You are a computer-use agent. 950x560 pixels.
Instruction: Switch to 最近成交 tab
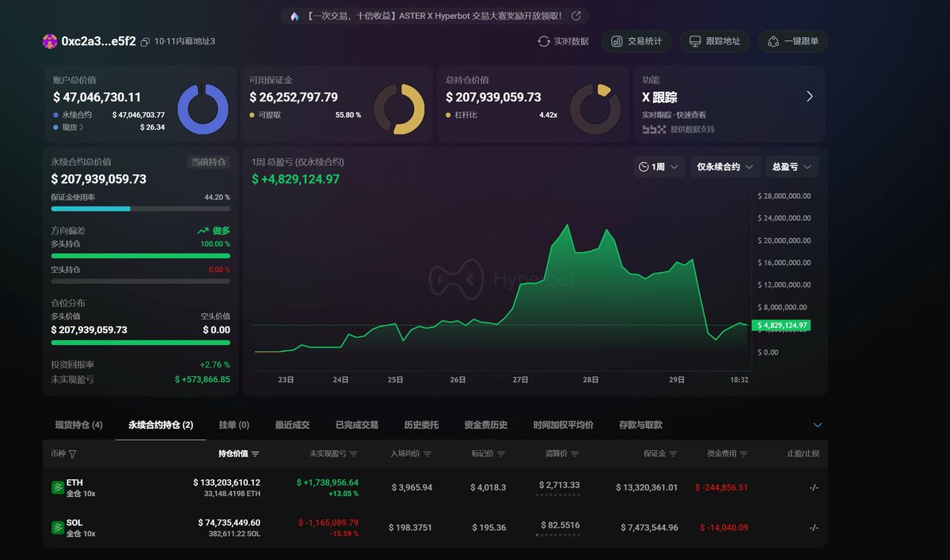(x=292, y=425)
